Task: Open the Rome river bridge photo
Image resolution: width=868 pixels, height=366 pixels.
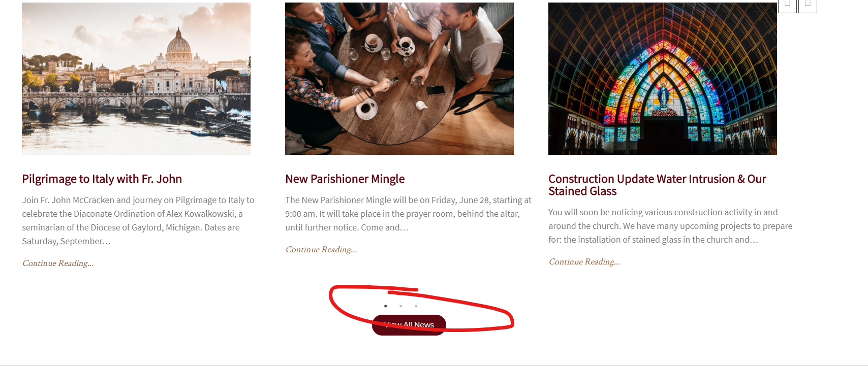Action: tap(136, 79)
